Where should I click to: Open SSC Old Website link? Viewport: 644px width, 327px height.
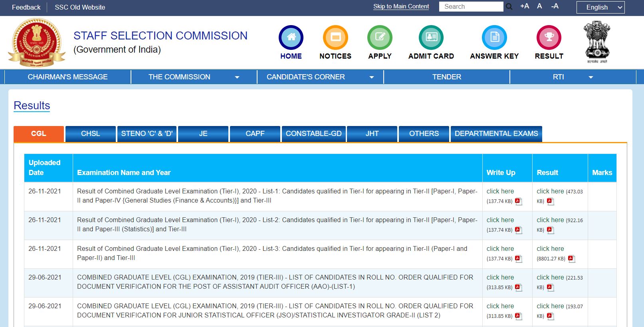click(x=80, y=7)
